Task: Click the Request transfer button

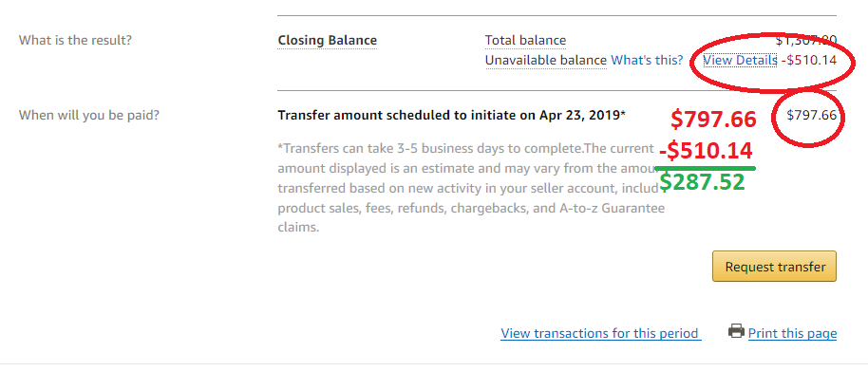Action: coord(774,267)
